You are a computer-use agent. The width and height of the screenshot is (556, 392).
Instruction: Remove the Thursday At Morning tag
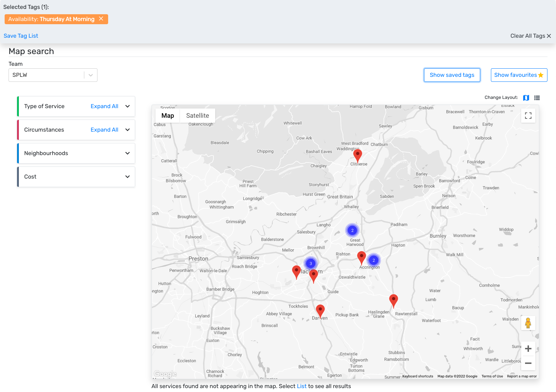101,19
